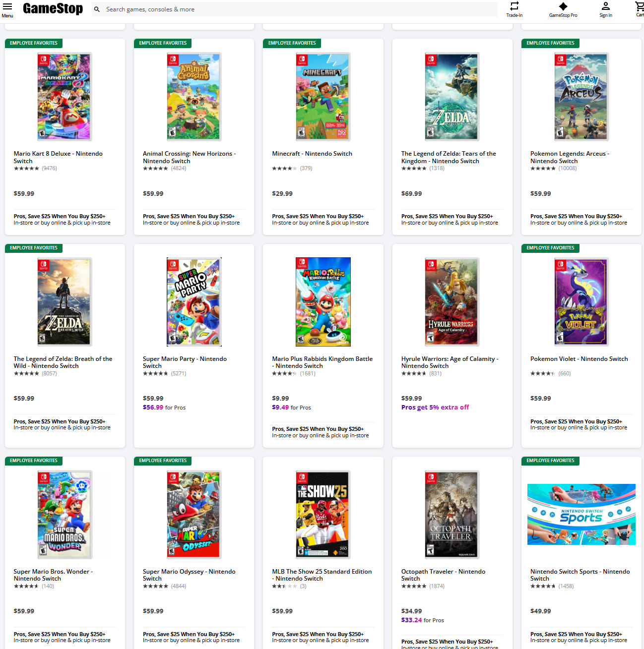
Task: Open Zelda Tears of the Kingdom title
Action: [x=448, y=157]
